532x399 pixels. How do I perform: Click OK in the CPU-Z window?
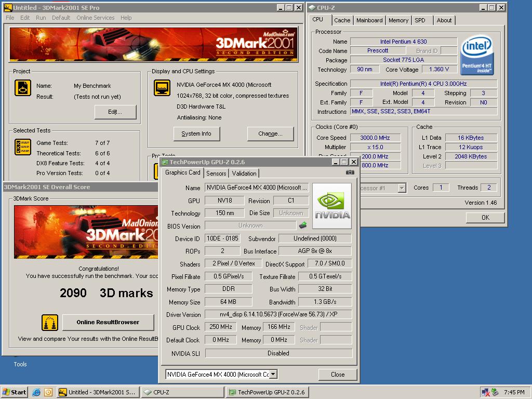[485, 218]
